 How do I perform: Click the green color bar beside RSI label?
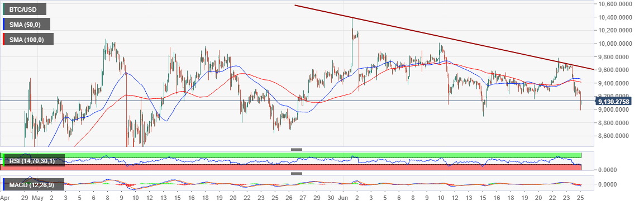[x=4, y=161]
